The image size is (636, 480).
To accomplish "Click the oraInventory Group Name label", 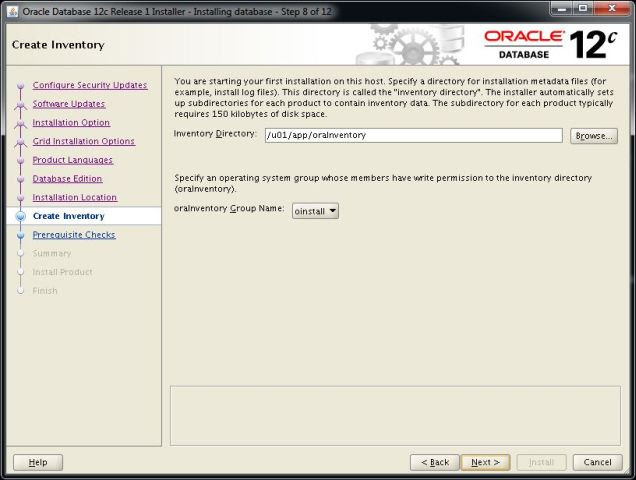I will point(229,209).
